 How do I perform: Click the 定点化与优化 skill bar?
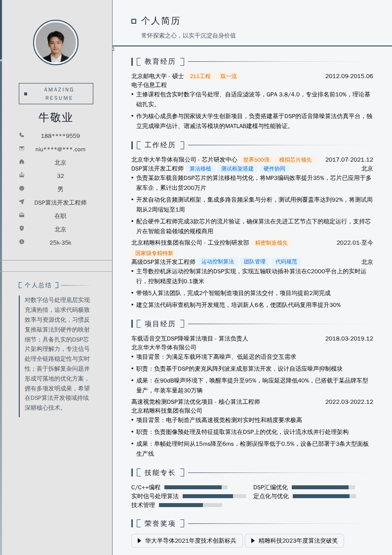click(324, 496)
